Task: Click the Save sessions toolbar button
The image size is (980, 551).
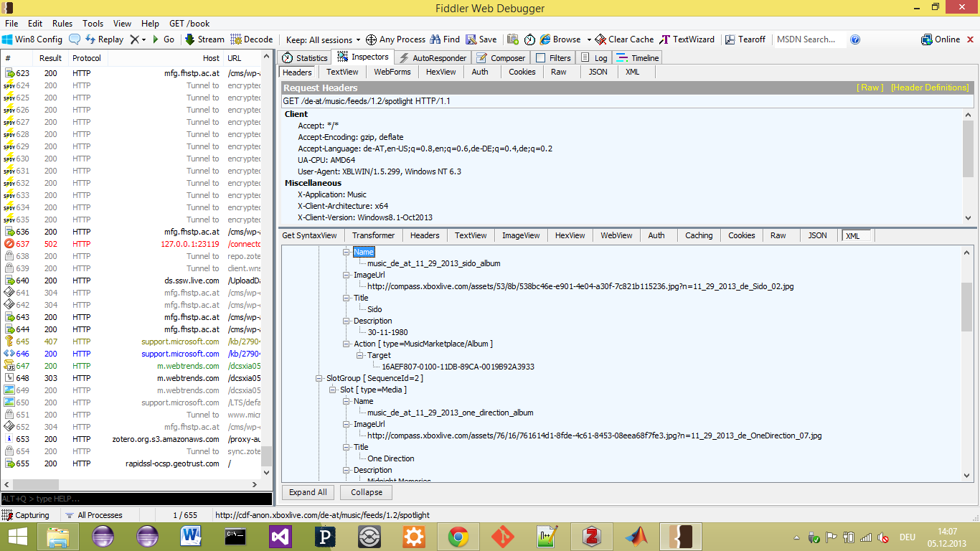Action: point(481,39)
